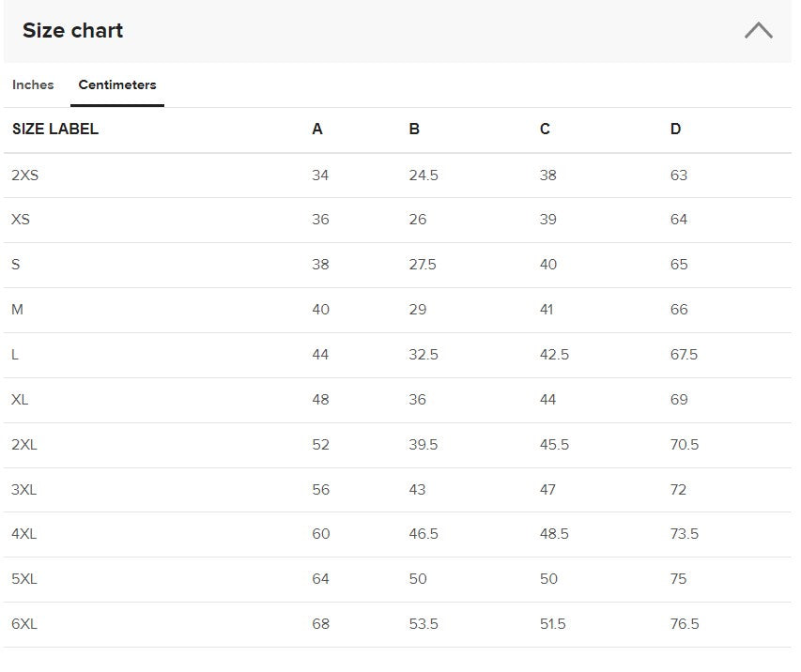
Task: Select the 3XL size row label
Action: pos(24,490)
